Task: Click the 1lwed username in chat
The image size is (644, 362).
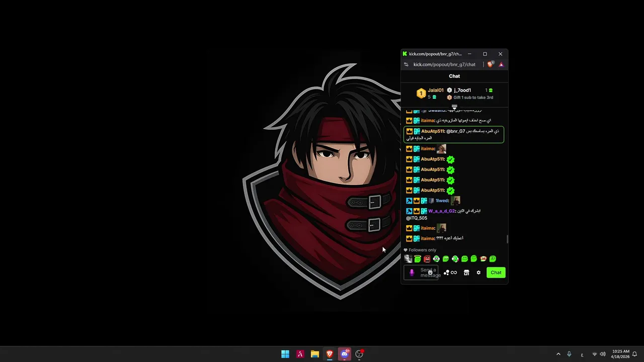Action: point(442,201)
